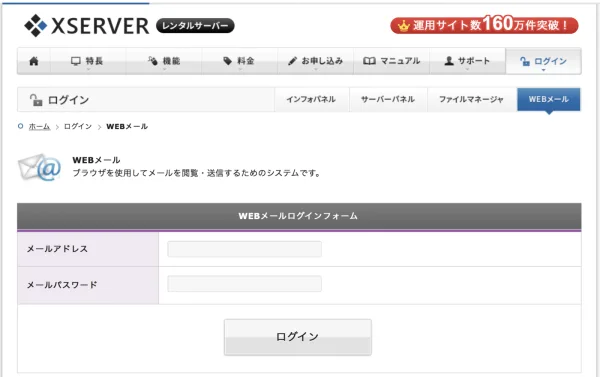Click the ホーム breadcrumb link
The height and width of the screenshot is (377, 600).
(x=39, y=126)
